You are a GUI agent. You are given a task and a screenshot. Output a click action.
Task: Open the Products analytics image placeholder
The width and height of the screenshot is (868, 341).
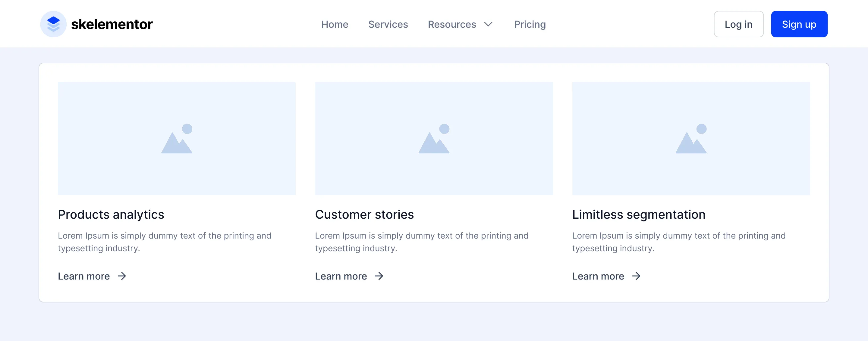pyautogui.click(x=177, y=138)
